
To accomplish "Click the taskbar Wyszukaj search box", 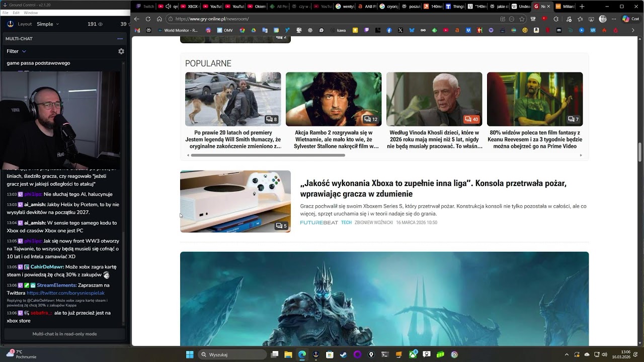I will pyautogui.click(x=232, y=354).
